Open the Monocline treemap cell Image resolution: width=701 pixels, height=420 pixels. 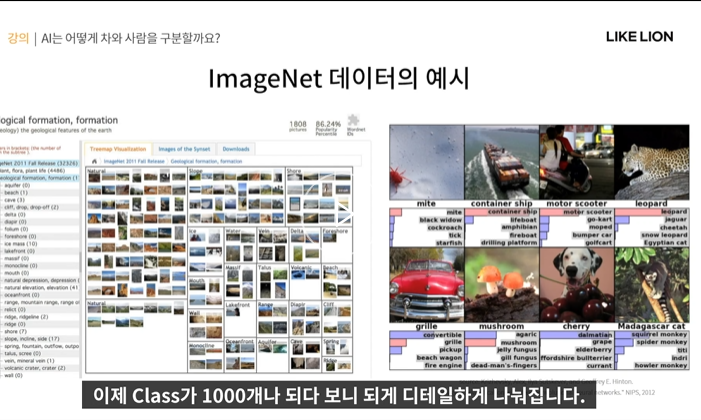tap(205, 357)
